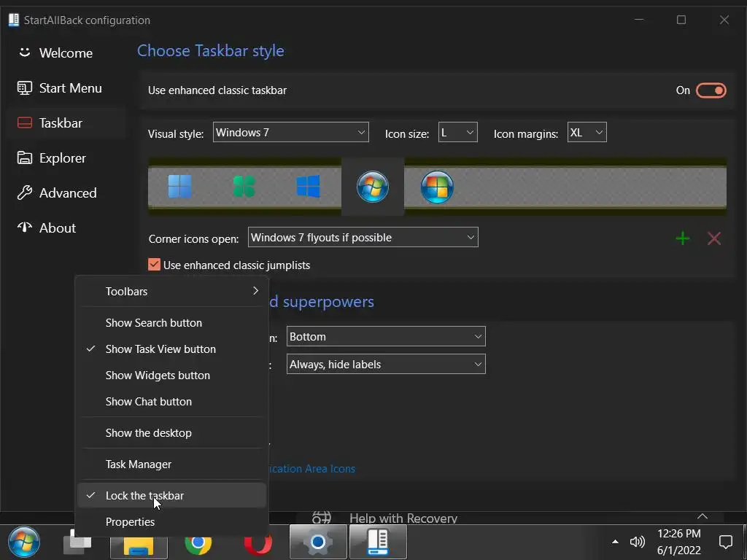Choose the Vista style orb start button

click(437, 187)
